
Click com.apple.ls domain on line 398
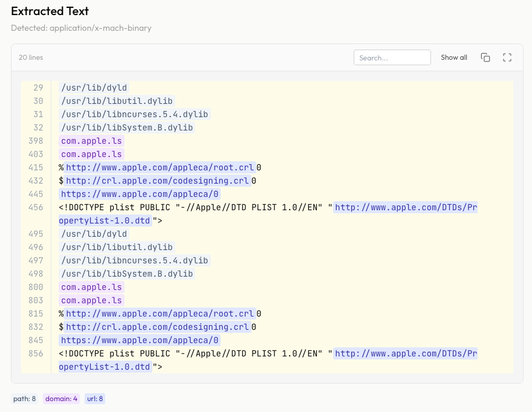pyautogui.click(x=91, y=141)
